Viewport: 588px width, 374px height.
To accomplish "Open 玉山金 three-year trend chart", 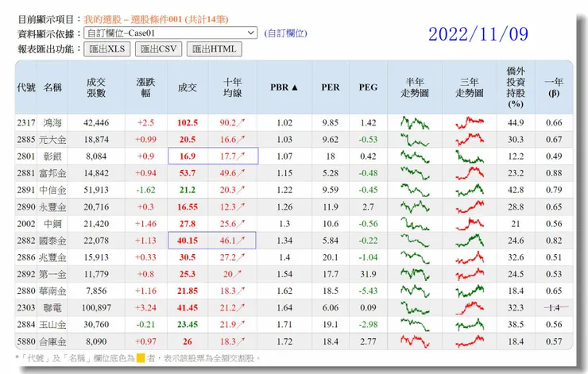I will tap(470, 325).
